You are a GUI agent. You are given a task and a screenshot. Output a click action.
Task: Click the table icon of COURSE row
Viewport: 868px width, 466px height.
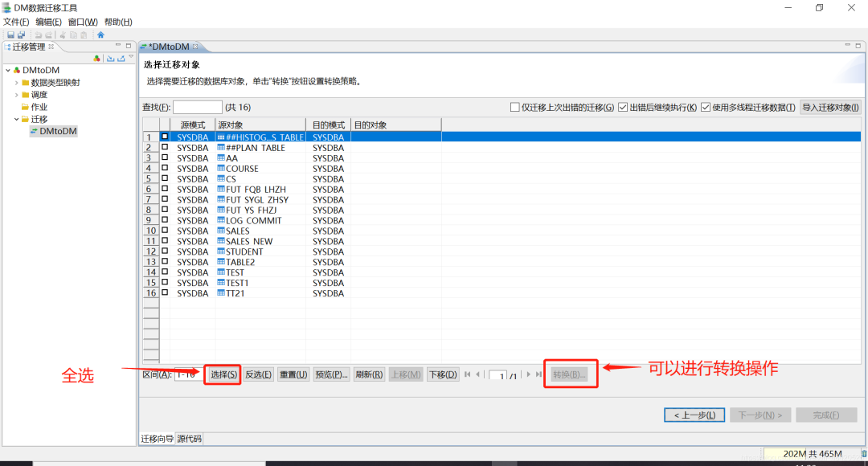[221, 168]
